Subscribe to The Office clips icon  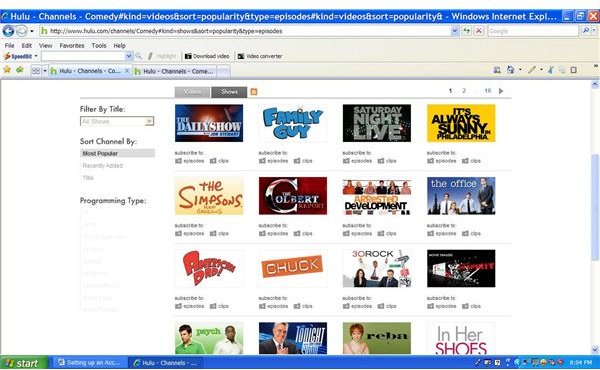click(x=465, y=233)
